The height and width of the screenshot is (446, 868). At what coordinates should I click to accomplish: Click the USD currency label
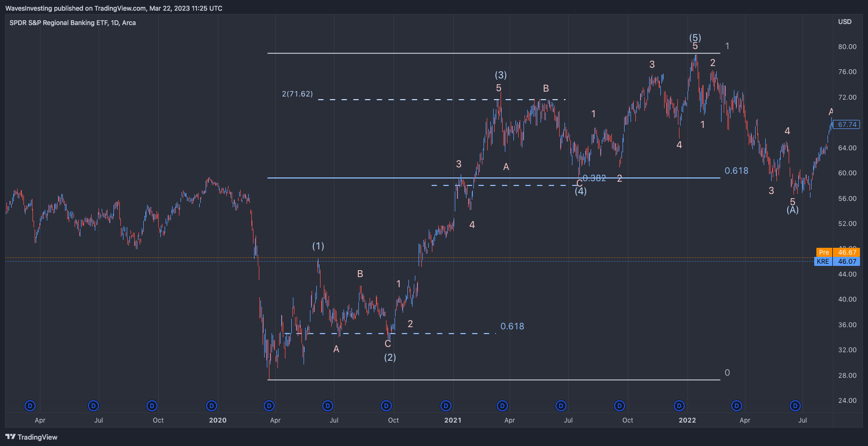point(845,22)
